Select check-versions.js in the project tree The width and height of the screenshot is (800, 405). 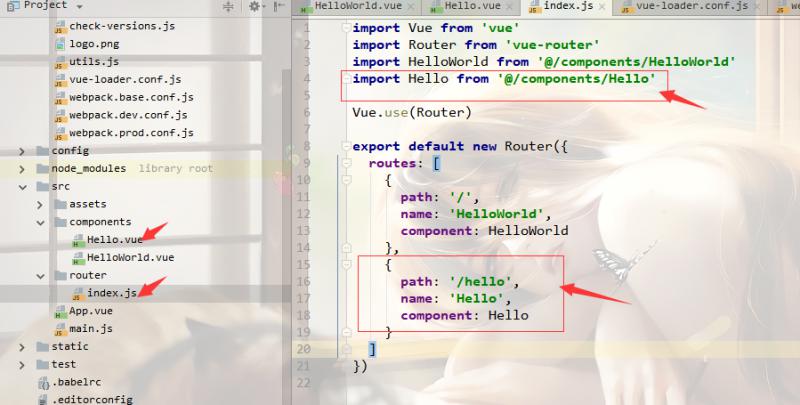pos(122,26)
